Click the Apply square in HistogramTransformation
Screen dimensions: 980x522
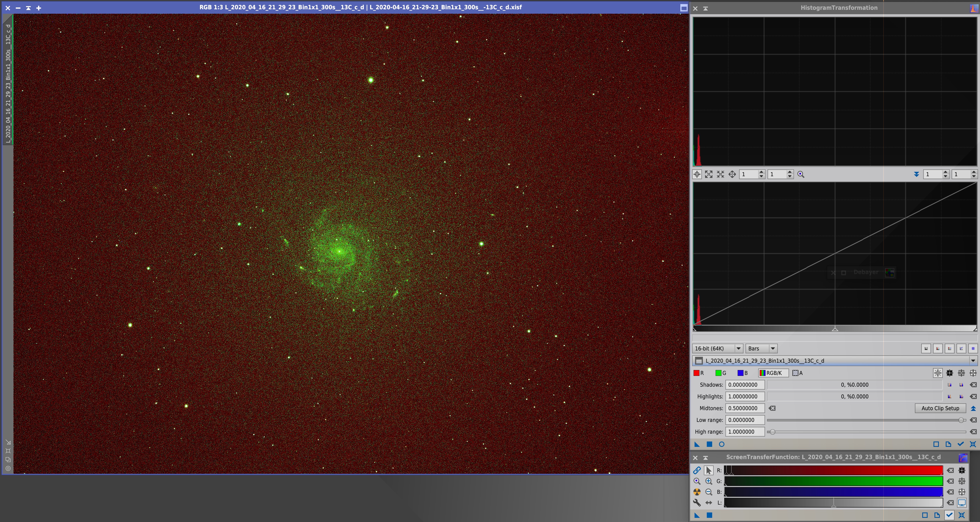pyautogui.click(x=709, y=444)
